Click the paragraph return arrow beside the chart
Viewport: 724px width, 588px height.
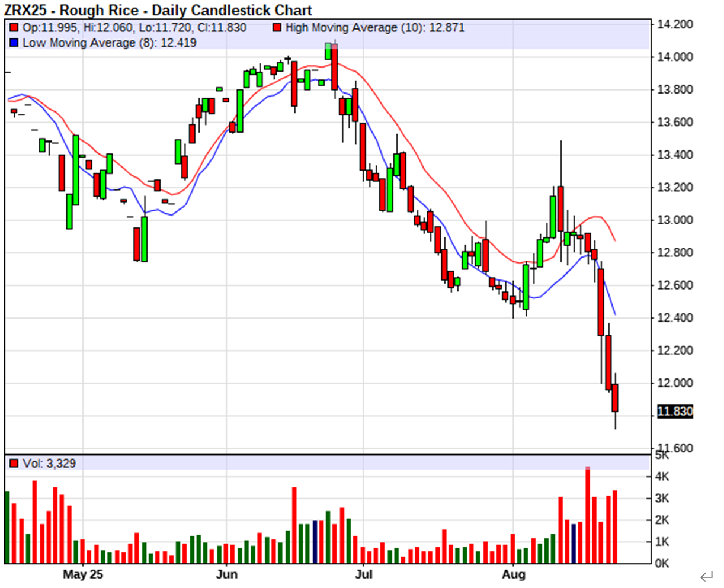point(706,576)
